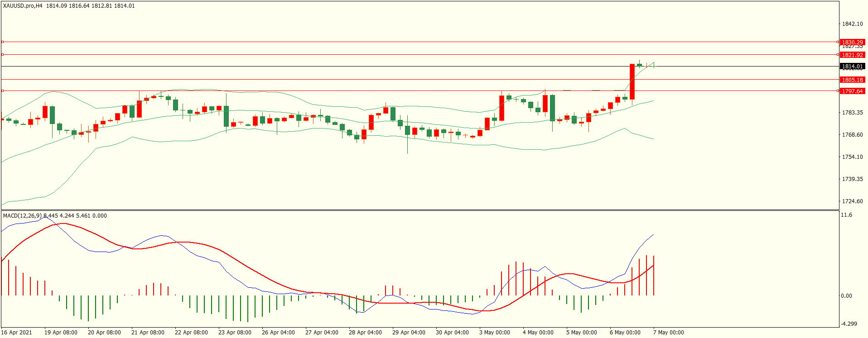
Task: Select the 28 Apr 04:00 time axis label
Action: (x=365, y=333)
